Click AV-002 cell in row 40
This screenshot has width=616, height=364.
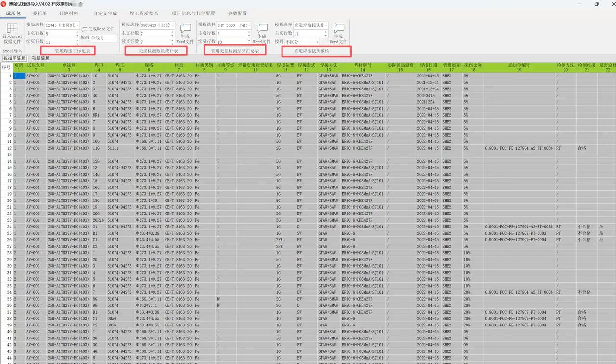tap(36, 331)
